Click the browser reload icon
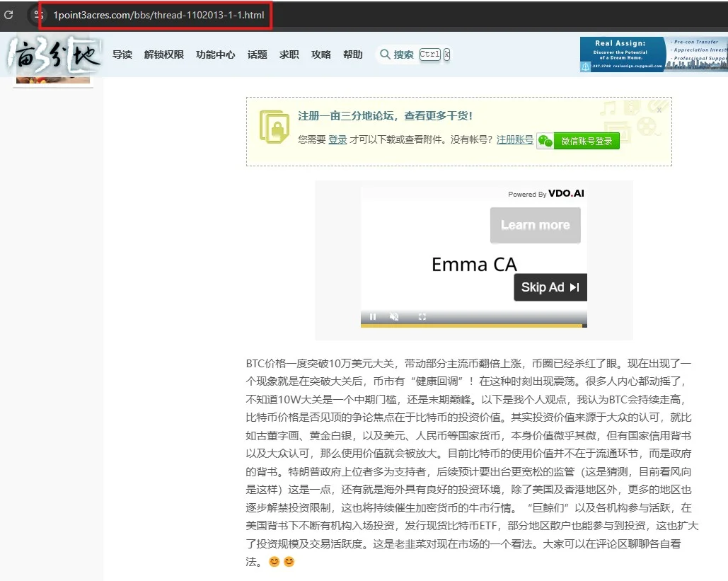The height and width of the screenshot is (581, 728). (8, 14)
